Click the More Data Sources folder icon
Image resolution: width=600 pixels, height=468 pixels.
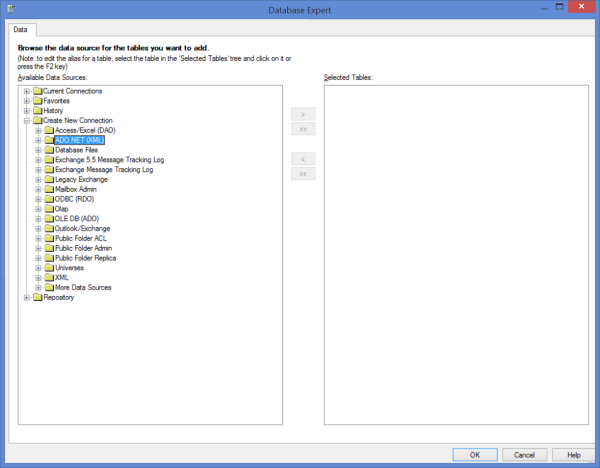point(49,287)
